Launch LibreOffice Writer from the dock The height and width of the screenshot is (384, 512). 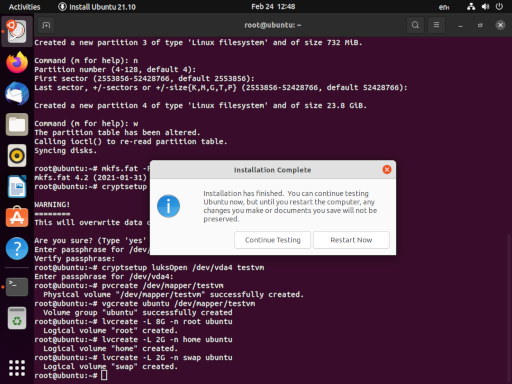coord(17,186)
